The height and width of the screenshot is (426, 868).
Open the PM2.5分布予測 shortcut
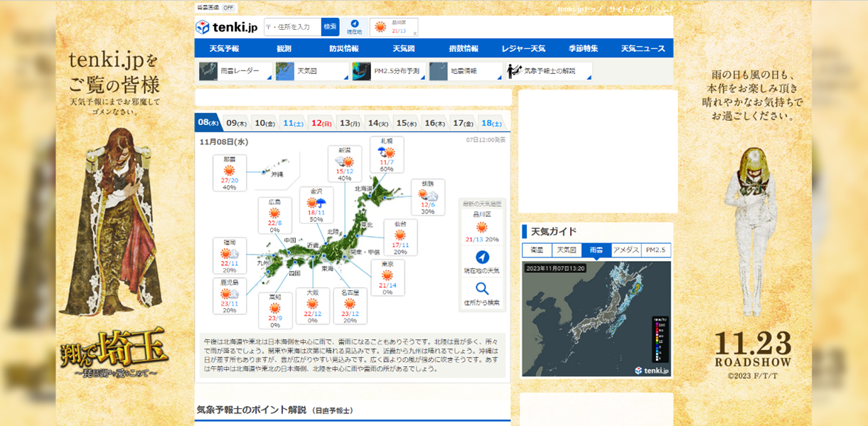(388, 71)
